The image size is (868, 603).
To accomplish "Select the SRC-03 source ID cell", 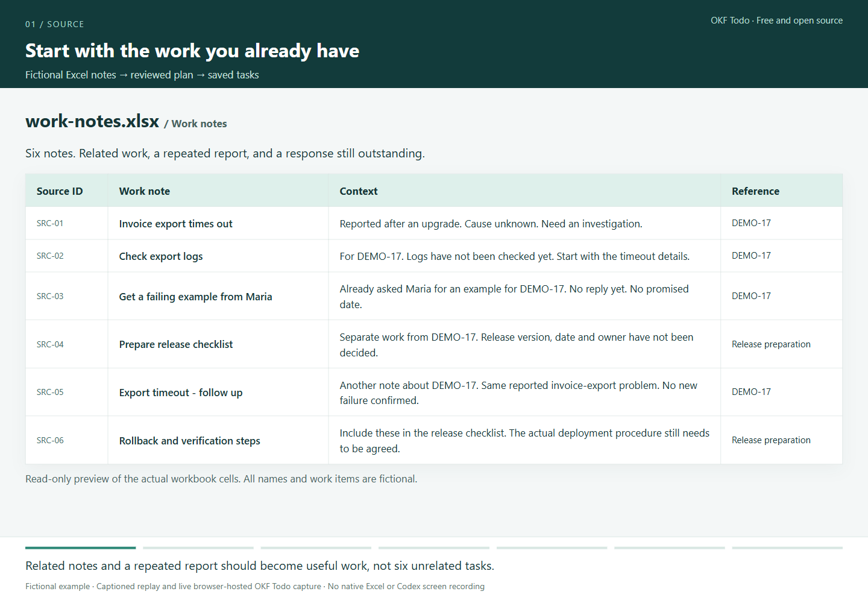I will (x=67, y=296).
